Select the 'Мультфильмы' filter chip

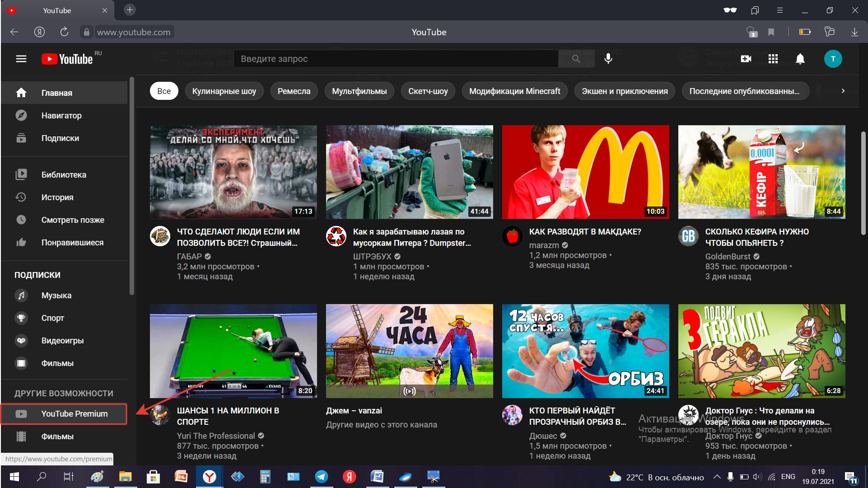click(x=359, y=91)
